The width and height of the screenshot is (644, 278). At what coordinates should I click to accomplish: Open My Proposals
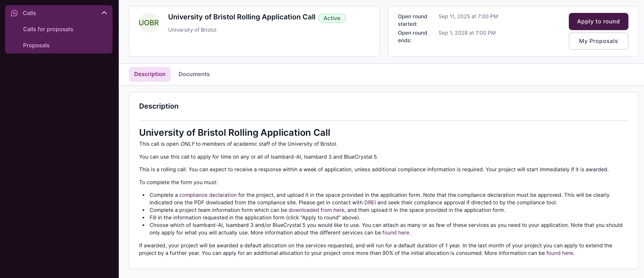coord(598,41)
